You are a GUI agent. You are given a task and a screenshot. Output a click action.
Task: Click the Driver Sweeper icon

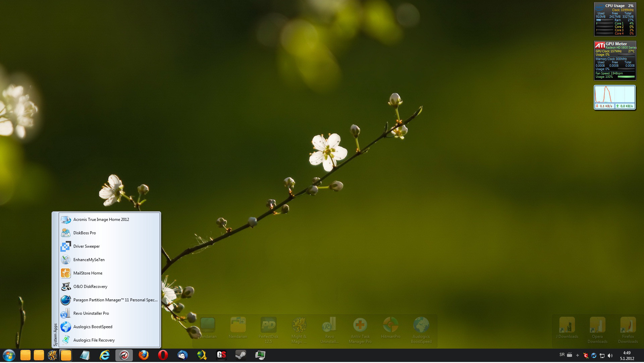click(66, 247)
